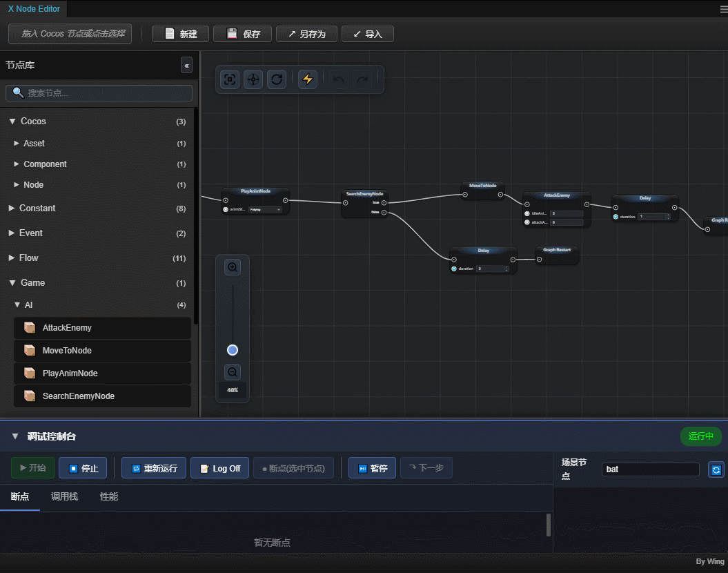Click the refresh graph icon in the canvas toolbar
The image size is (728, 573).
(x=277, y=79)
